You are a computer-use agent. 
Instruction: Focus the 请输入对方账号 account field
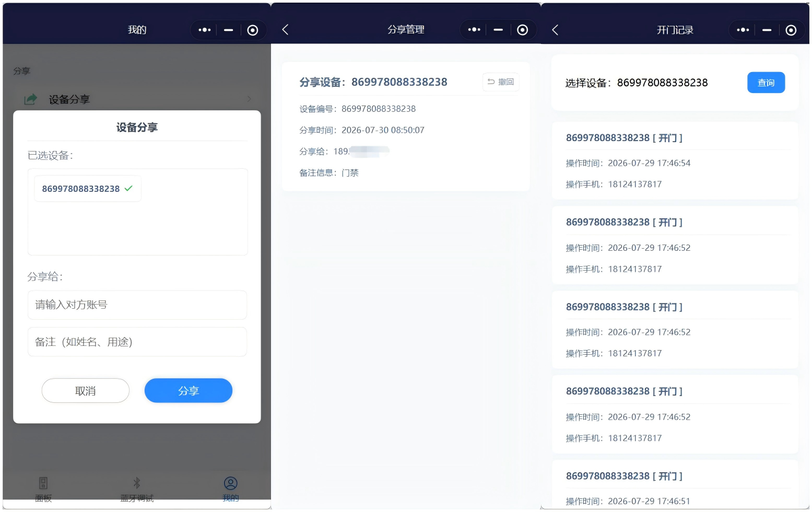click(x=137, y=305)
